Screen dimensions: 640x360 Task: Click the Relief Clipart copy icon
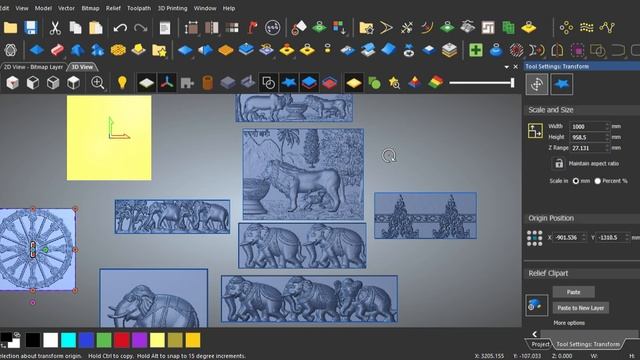coord(536,304)
